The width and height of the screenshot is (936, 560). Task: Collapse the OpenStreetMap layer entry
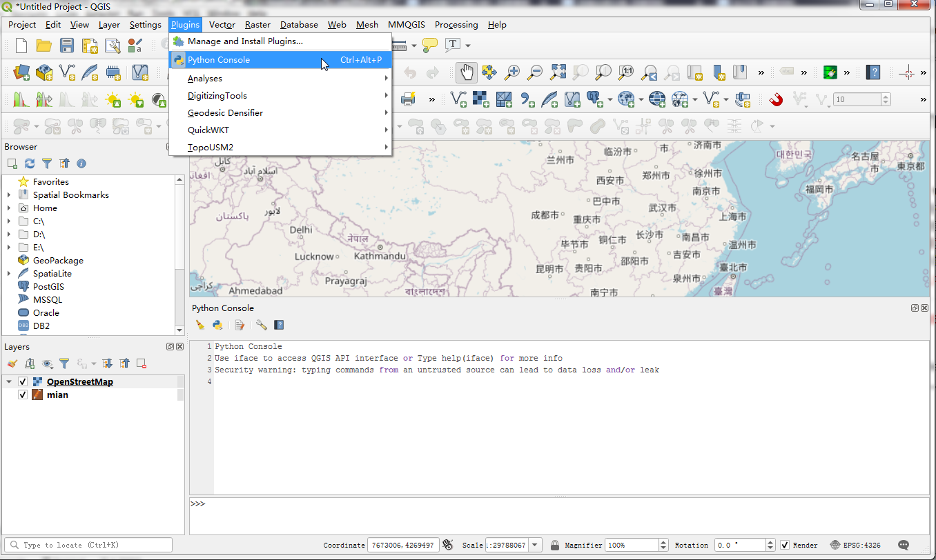(x=9, y=381)
